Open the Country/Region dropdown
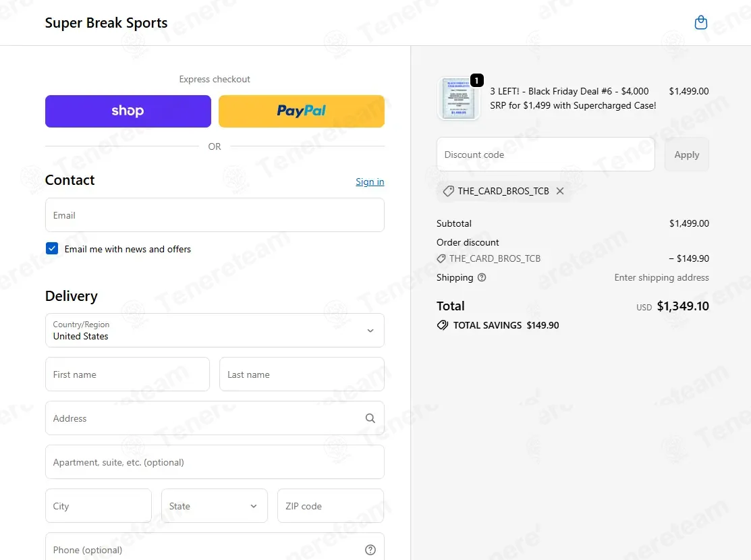The height and width of the screenshot is (560, 751). [x=215, y=330]
